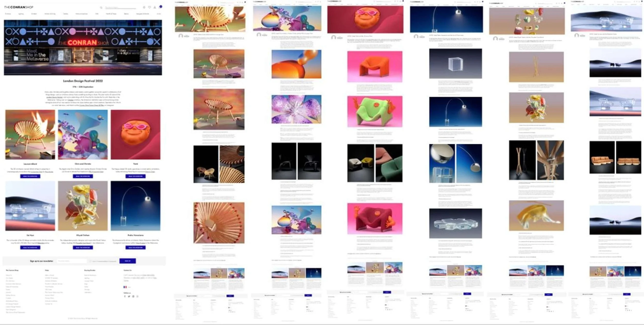The height and width of the screenshot is (325, 644).
Task: Click the Instagram icon under Follow us
Action: (137, 296)
